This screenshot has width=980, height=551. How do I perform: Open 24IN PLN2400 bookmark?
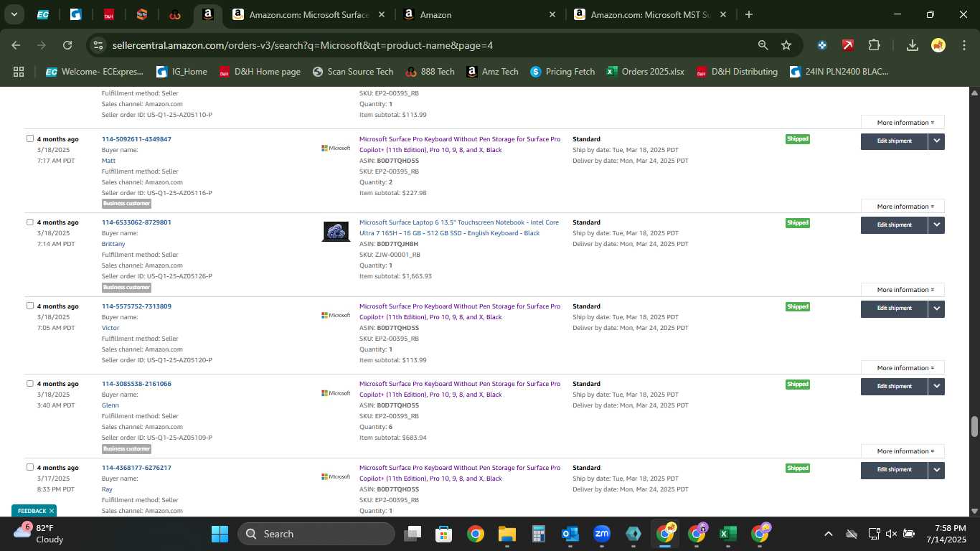click(839, 72)
